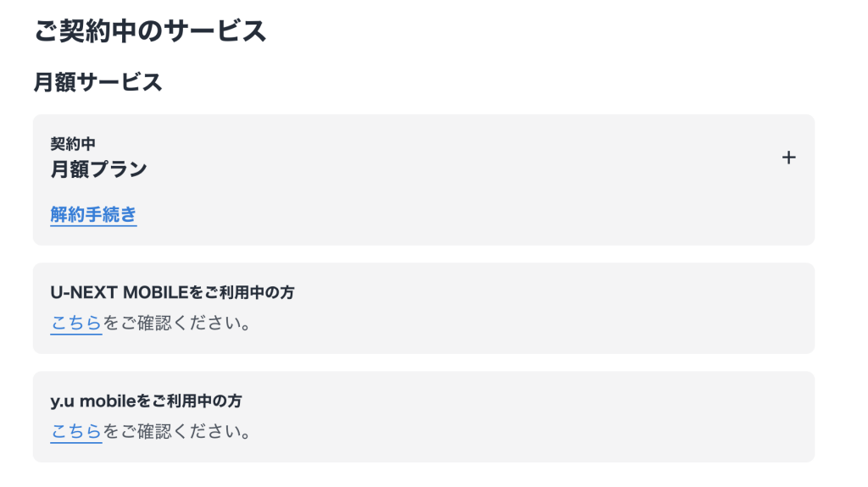This screenshot has width=868, height=487.
Task: Click をご確認ください text in U-NEXT MOBILE card
Action: pos(177,324)
